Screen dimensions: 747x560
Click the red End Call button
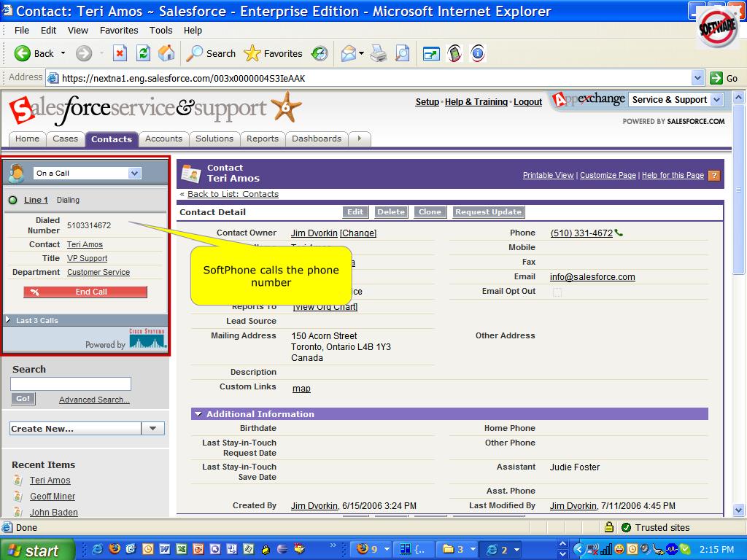click(85, 292)
